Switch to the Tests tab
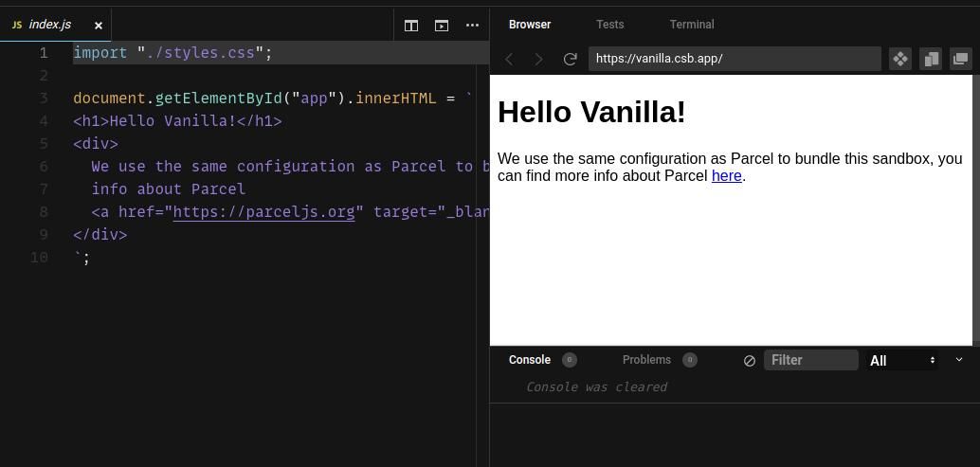The width and height of the screenshot is (980, 467). click(x=609, y=25)
